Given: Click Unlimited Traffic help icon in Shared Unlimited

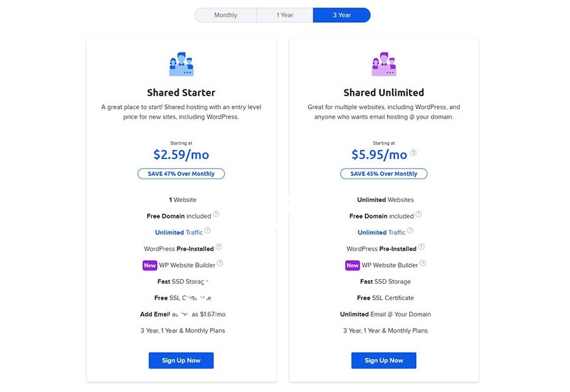Looking at the screenshot, I should [410, 231].
